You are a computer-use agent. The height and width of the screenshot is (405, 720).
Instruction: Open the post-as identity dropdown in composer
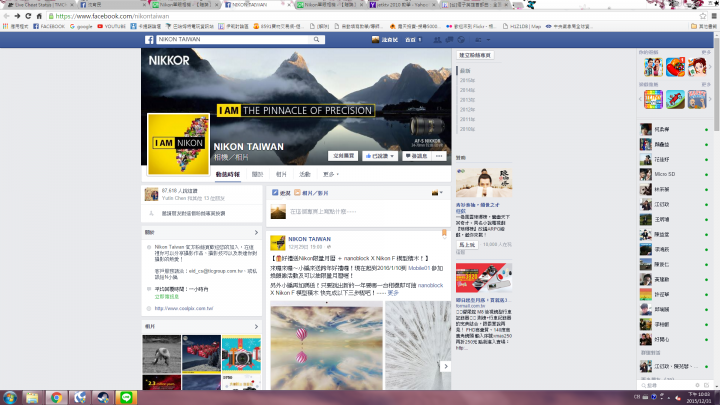coord(437,193)
